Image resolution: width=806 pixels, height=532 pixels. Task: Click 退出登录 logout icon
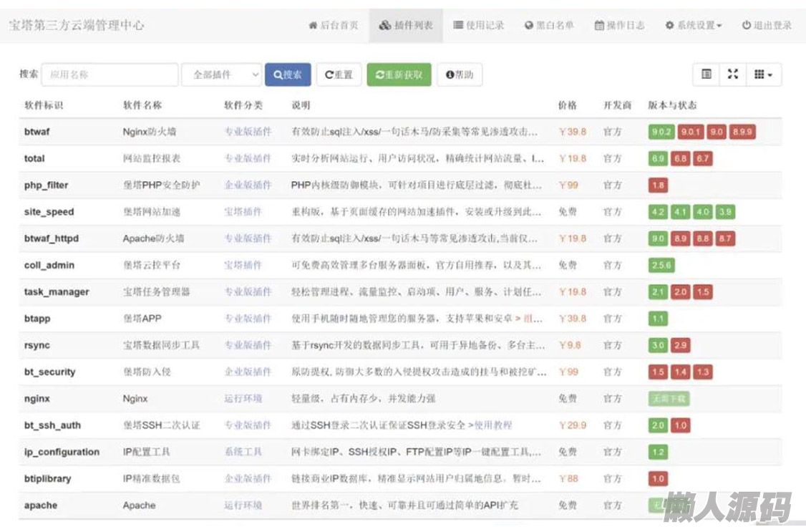click(746, 26)
